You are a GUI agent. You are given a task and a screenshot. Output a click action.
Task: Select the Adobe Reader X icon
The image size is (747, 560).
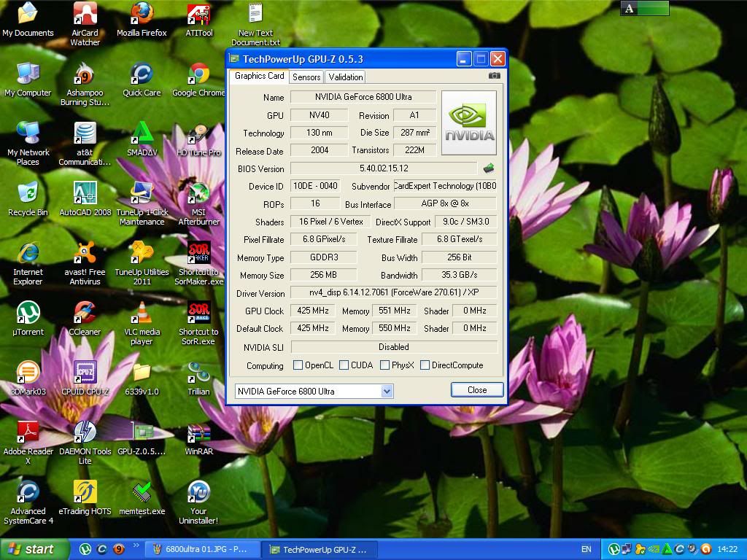tap(28, 443)
